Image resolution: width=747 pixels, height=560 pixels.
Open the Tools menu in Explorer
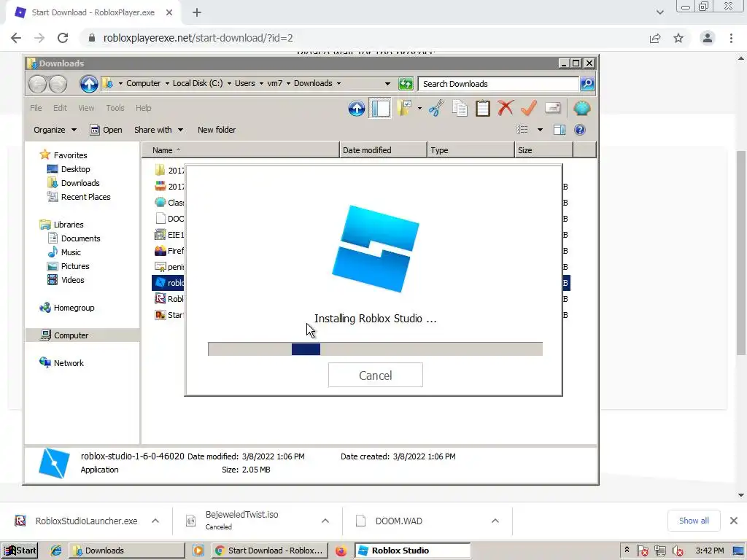click(115, 108)
